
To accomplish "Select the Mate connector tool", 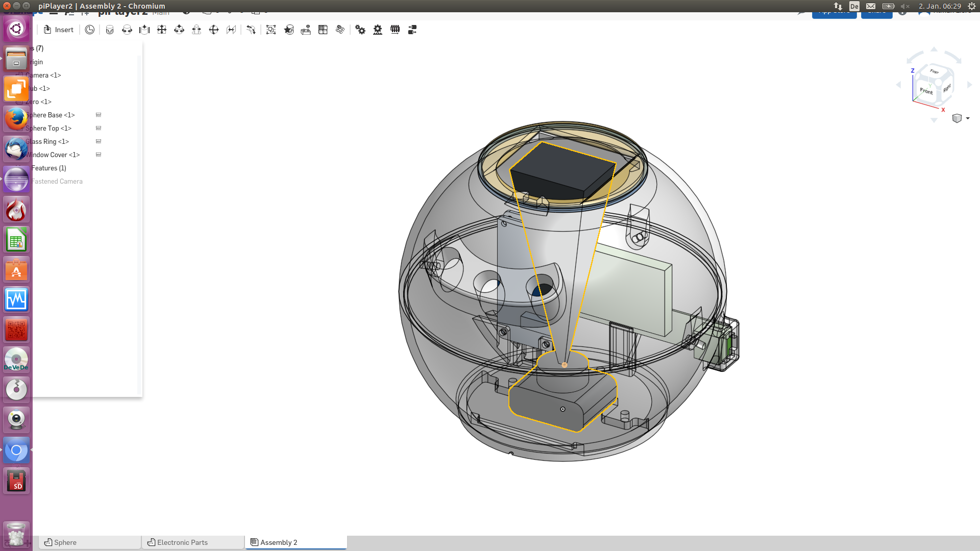I will click(306, 30).
